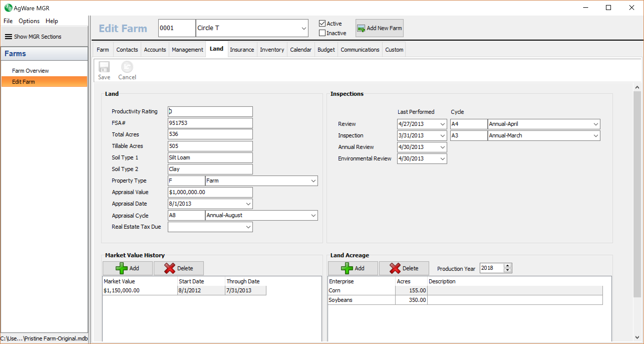The width and height of the screenshot is (644, 344).
Task: Check the Inactive checkbox
Action: click(322, 33)
